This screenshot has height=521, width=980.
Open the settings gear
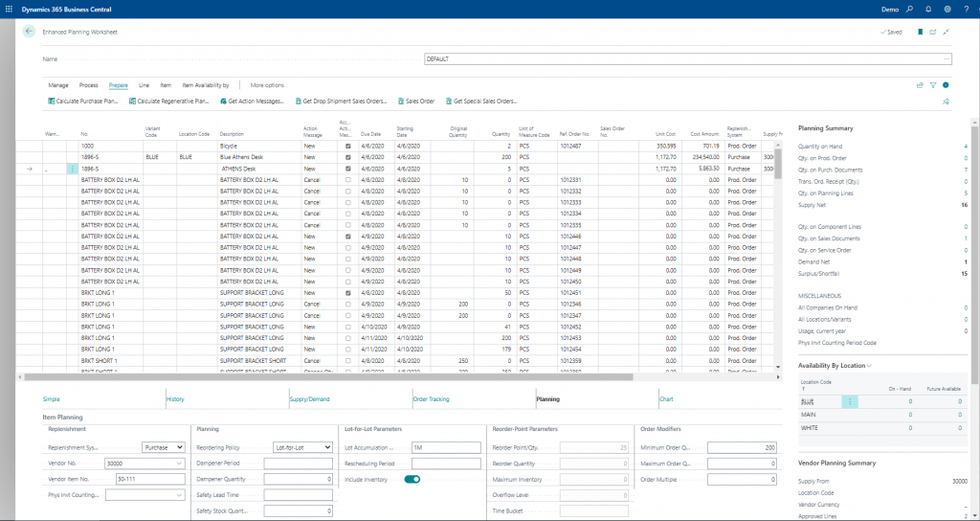pos(947,9)
